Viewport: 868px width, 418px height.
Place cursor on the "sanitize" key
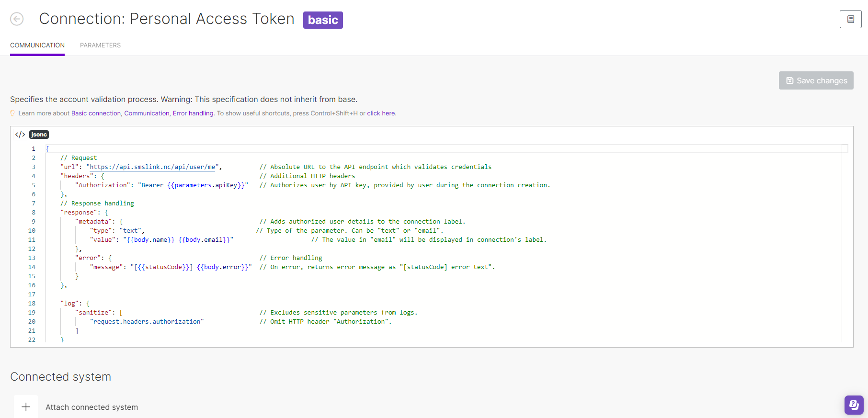tap(93, 313)
